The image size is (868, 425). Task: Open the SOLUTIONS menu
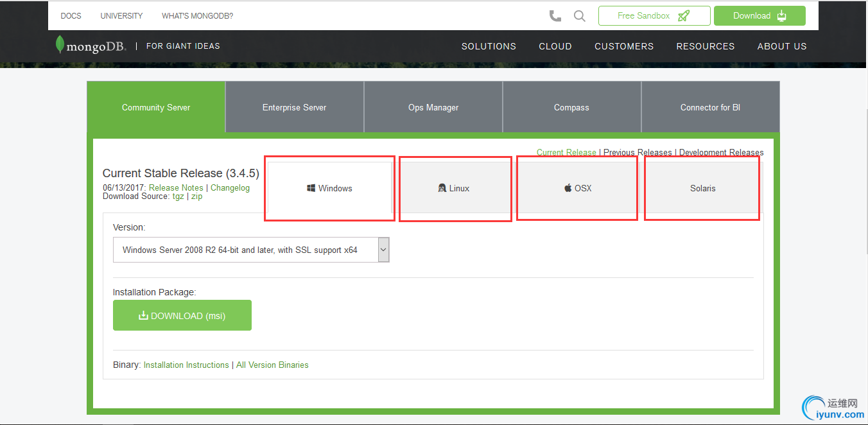pos(489,46)
